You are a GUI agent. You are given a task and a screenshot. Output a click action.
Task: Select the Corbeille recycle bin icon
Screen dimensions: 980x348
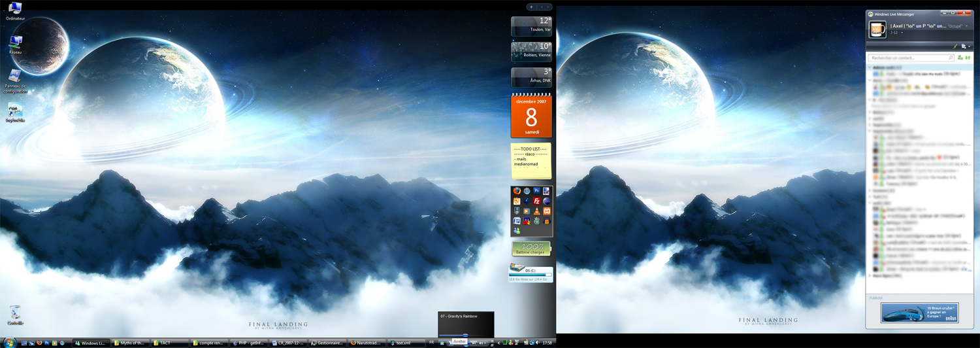(15, 315)
